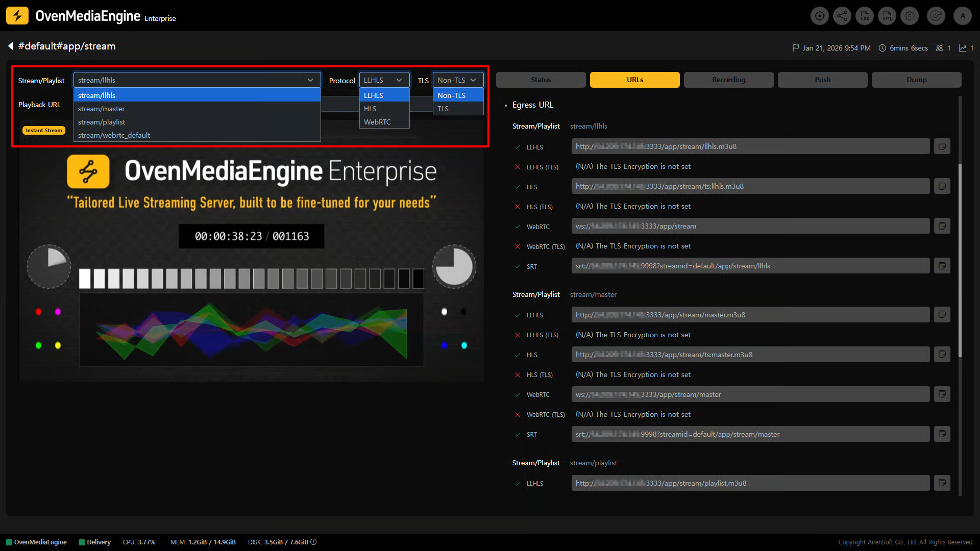Select stream/webrtc_default from the playlist dropdown
980x551 pixels.
tap(114, 135)
